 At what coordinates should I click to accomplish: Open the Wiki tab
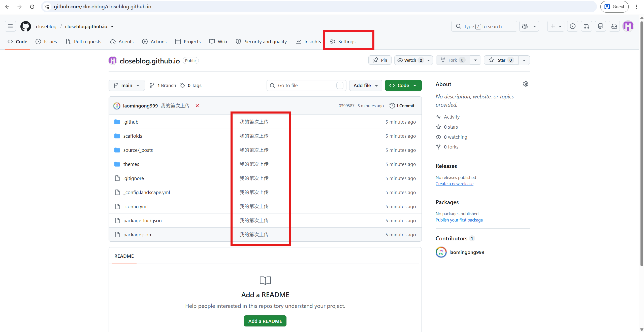[218, 42]
